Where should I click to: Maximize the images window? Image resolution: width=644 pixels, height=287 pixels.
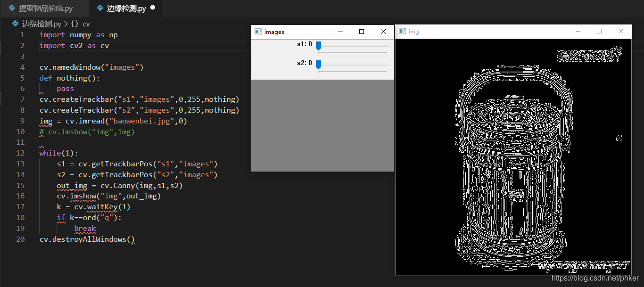pos(362,32)
